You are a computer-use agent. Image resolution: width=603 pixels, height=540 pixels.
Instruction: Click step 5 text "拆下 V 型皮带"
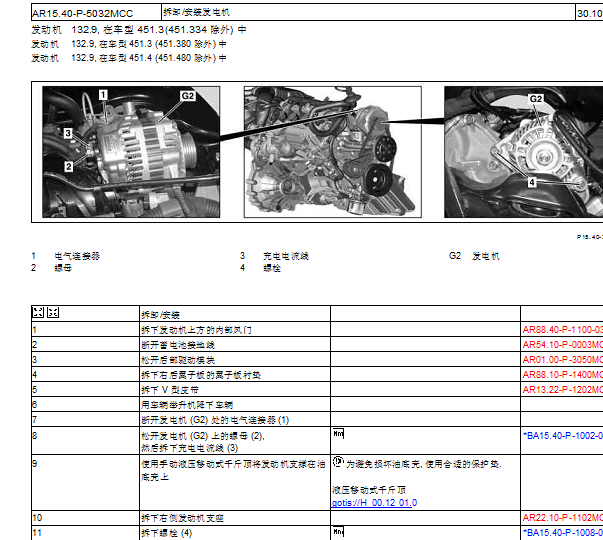(x=170, y=390)
